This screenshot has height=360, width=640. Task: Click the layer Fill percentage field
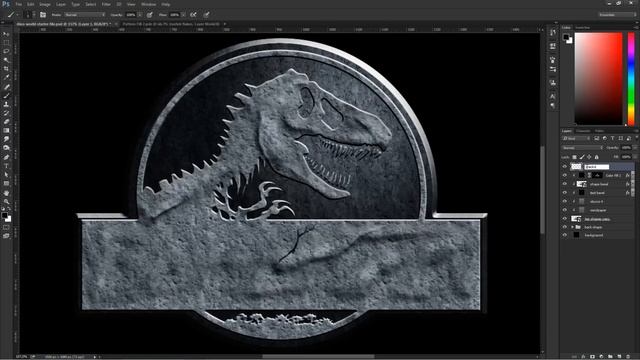626,157
